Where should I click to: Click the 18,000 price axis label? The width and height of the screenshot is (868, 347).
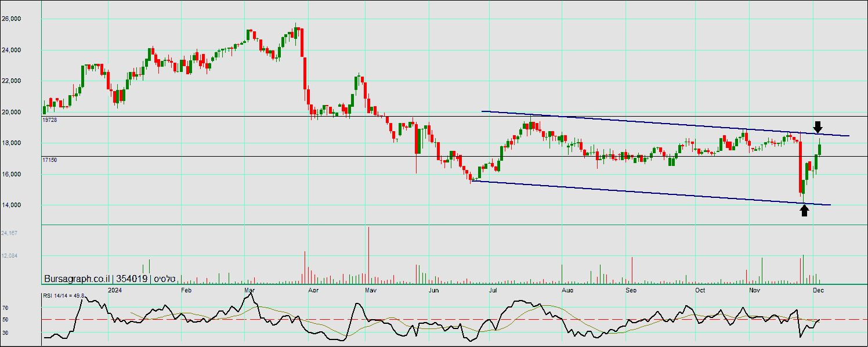pos(11,143)
